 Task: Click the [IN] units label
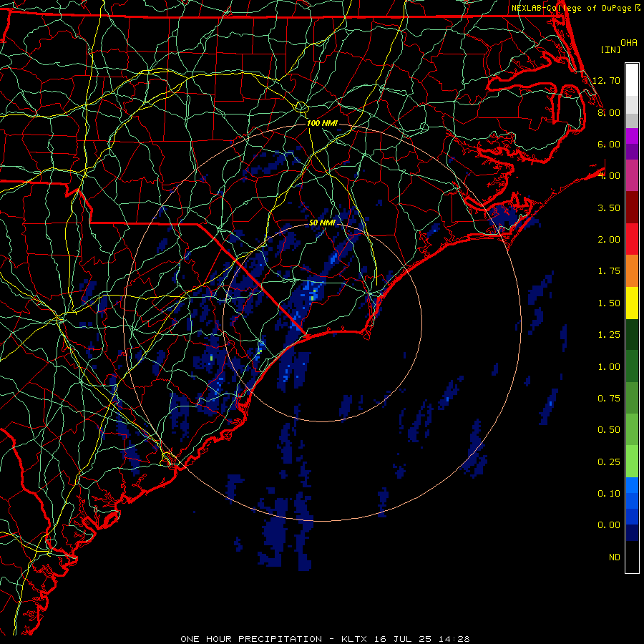(x=611, y=49)
